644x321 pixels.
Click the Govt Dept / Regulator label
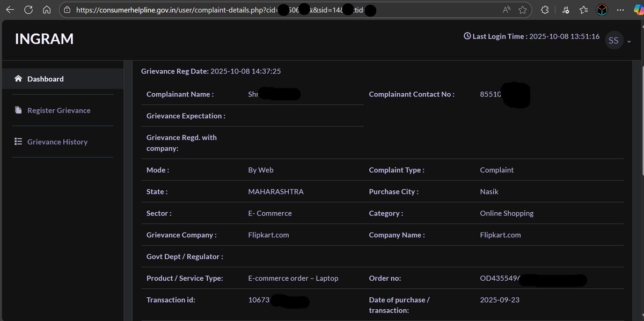(x=185, y=257)
